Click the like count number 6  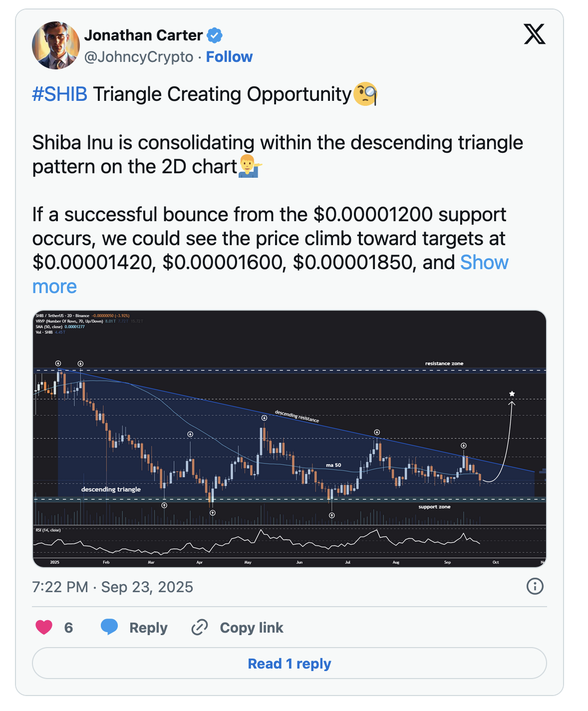coord(69,628)
